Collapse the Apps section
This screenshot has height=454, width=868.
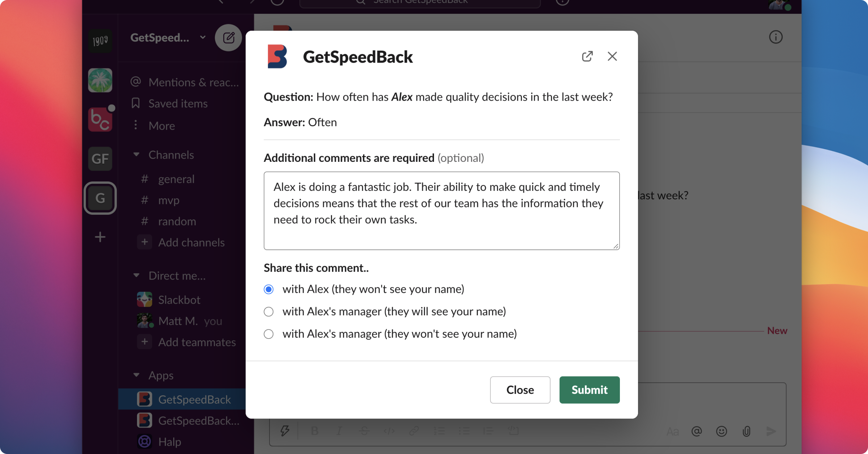(136, 375)
